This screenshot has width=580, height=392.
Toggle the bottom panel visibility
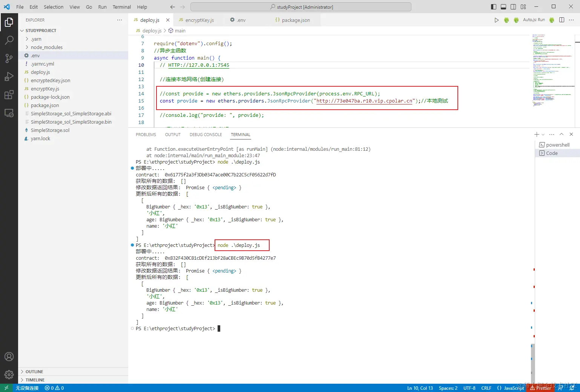503,7
